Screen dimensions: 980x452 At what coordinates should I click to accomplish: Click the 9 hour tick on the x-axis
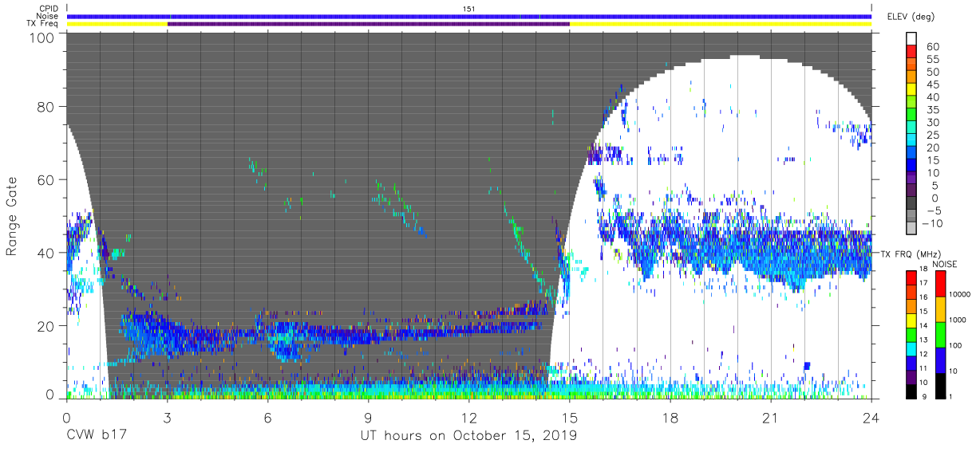pyautogui.click(x=368, y=419)
